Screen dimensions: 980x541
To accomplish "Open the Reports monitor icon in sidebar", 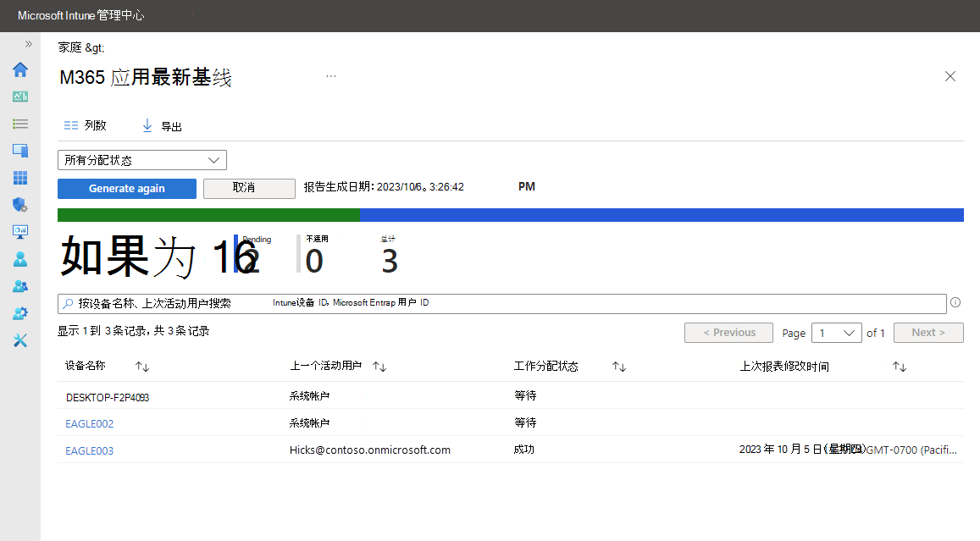I will tap(20, 232).
